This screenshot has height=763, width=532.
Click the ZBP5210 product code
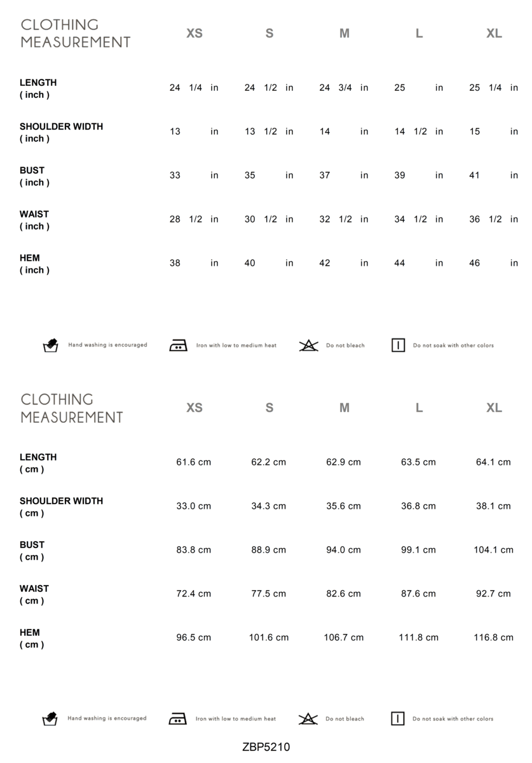pyautogui.click(x=266, y=747)
